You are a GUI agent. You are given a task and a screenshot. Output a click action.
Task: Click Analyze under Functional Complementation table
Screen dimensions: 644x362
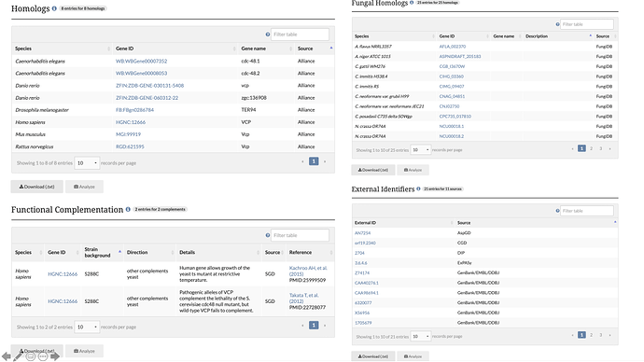[84, 351]
